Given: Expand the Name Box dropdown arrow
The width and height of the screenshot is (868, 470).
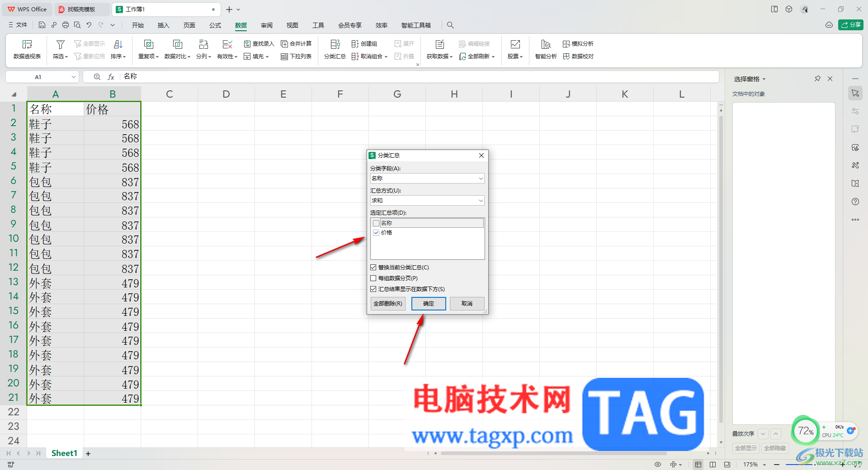Looking at the screenshot, I should (74, 77).
